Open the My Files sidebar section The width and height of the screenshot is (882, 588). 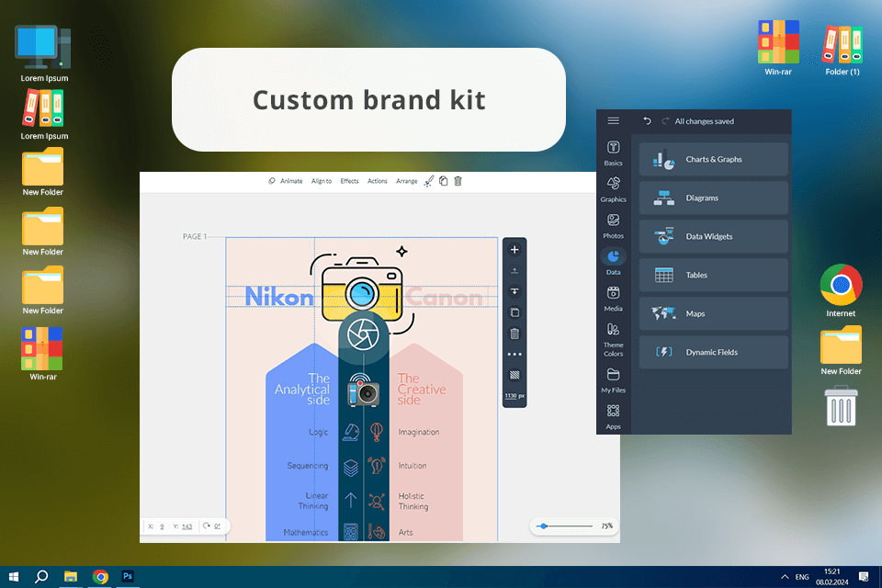613,380
